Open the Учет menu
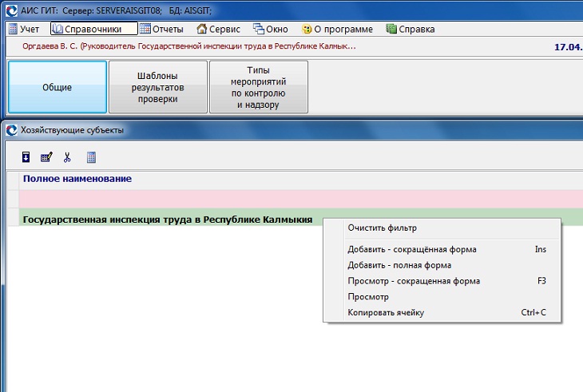The width and height of the screenshot is (583, 392). pyautogui.click(x=24, y=29)
